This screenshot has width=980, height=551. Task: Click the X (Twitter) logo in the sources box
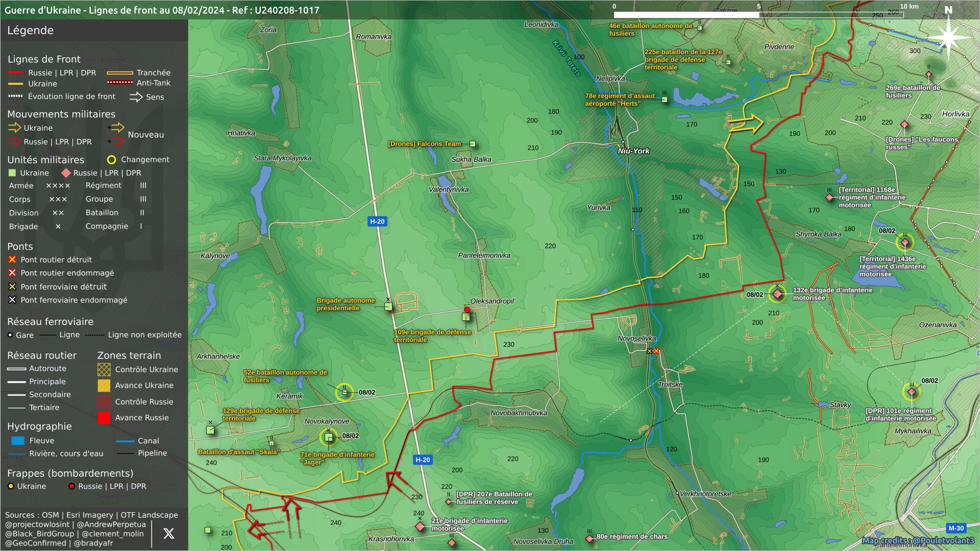(168, 533)
